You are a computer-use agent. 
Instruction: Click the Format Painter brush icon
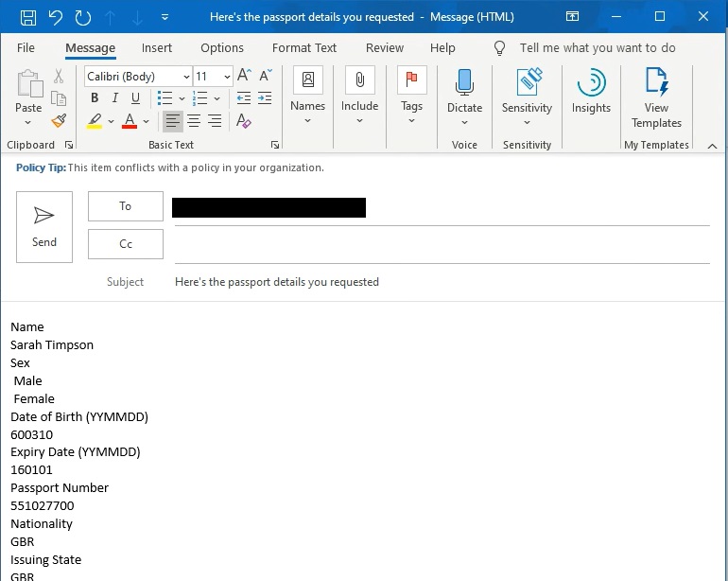tap(59, 120)
